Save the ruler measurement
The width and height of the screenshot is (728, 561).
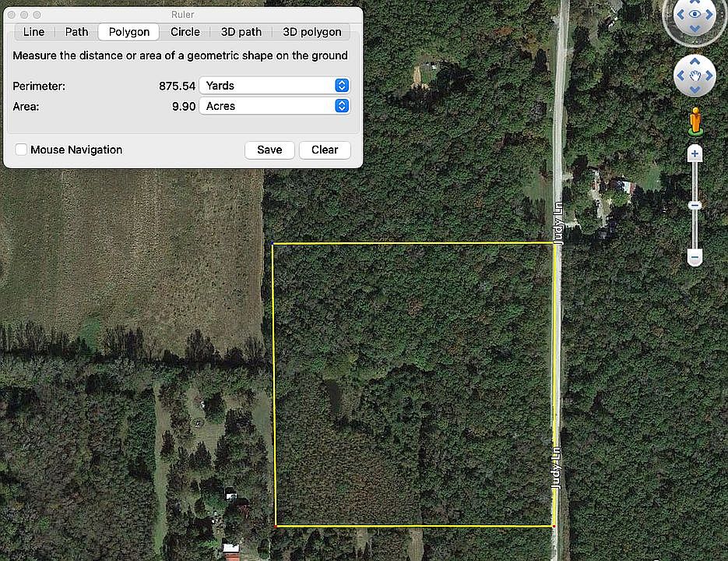tap(269, 150)
